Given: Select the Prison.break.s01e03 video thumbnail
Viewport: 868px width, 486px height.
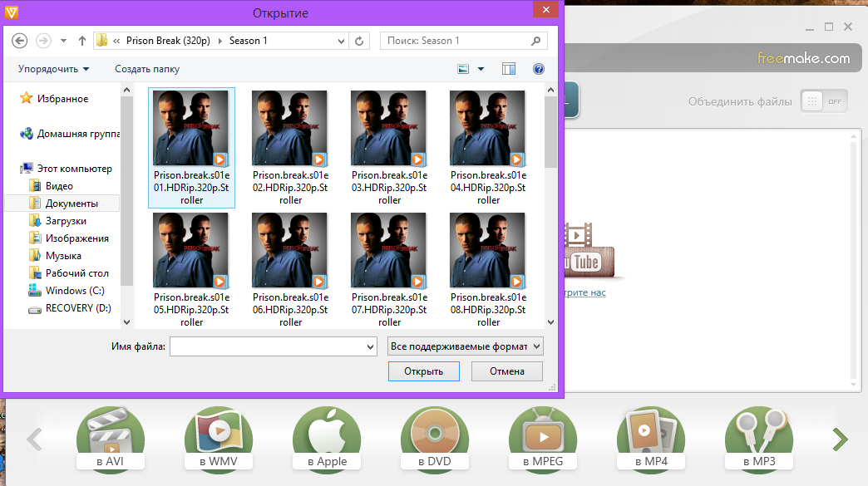Looking at the screenshot, I should (389, 129).
